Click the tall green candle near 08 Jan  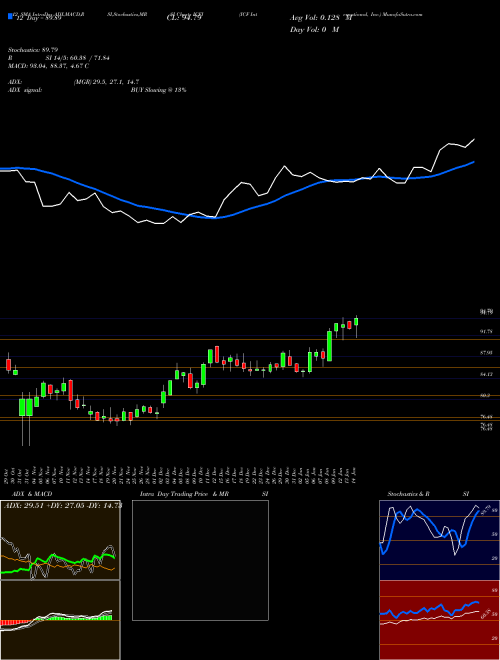click(330, 346)
